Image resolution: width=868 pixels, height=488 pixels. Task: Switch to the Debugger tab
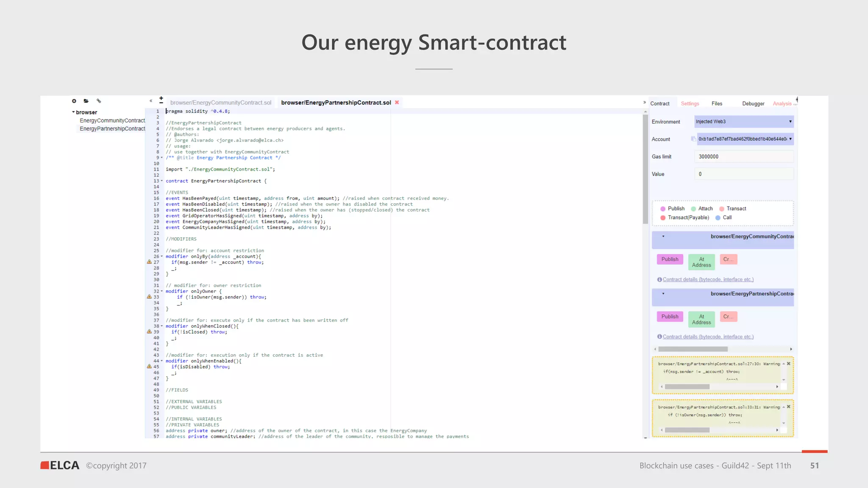click(753, 103)
